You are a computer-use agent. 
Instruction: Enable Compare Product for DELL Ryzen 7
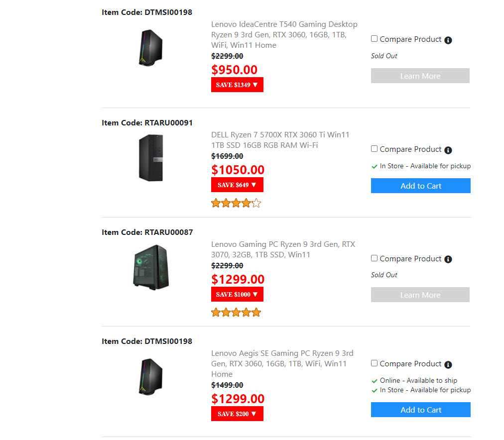coord(375,149)
